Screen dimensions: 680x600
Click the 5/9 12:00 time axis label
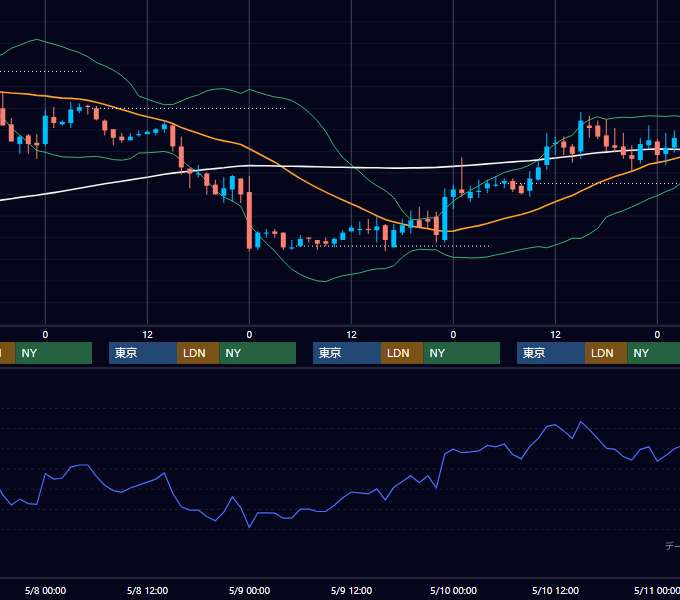(351, 590)
